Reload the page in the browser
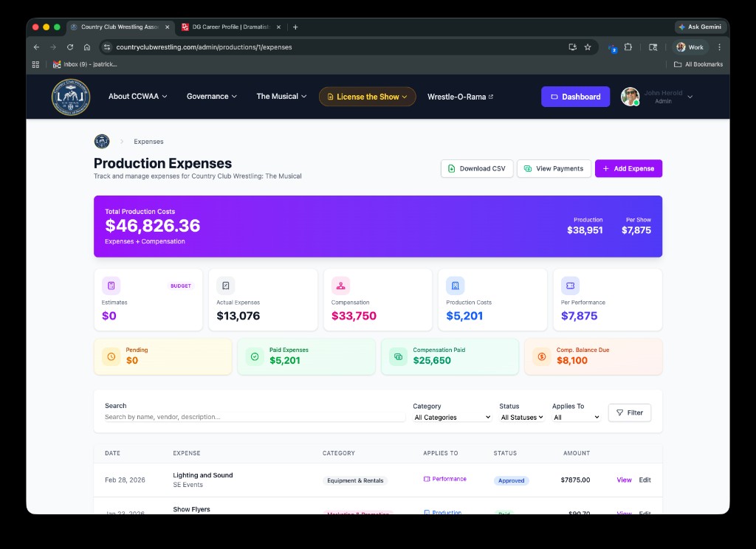This screenshot has height=549, width=756. [x=70, y=47]
